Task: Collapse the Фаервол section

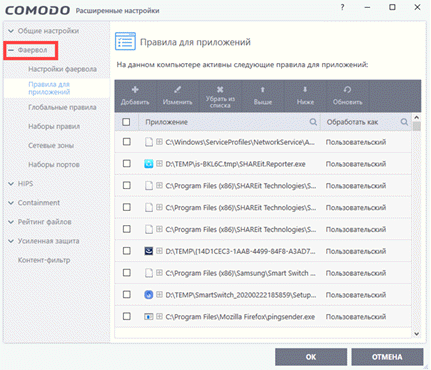Action: [11, 50]
